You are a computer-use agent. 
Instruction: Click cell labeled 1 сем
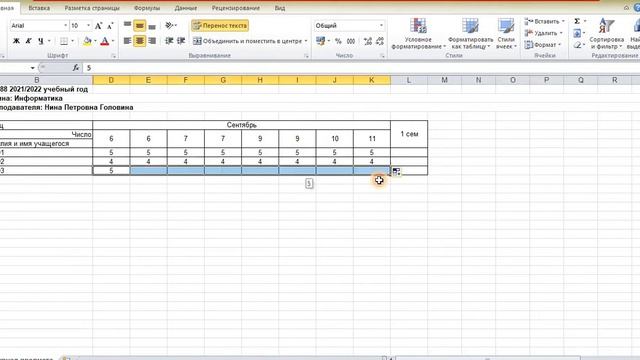coord(409,134)
